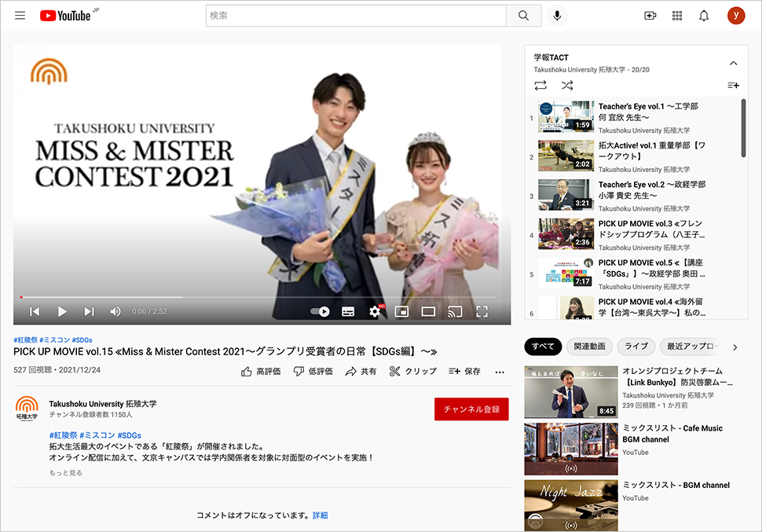Open Takushoku University channel avatar
Image resolution: width=762 pixels, height=532 pixels.
tap(27, 409)
